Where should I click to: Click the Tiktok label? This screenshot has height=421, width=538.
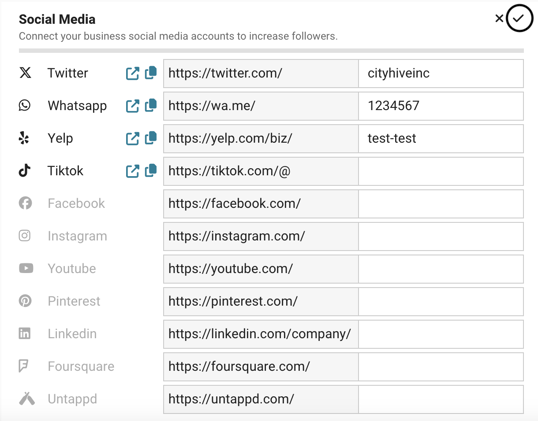point(65,171)
